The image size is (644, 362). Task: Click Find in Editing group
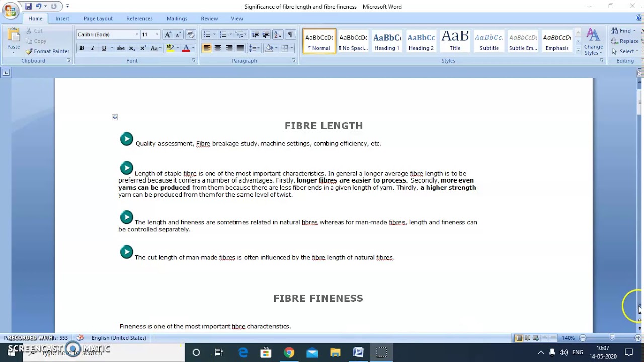624,31
